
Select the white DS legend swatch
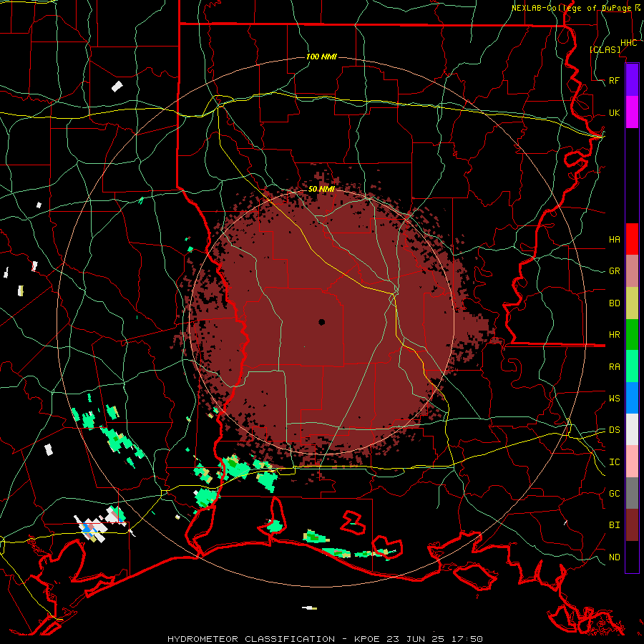[632, 429]
